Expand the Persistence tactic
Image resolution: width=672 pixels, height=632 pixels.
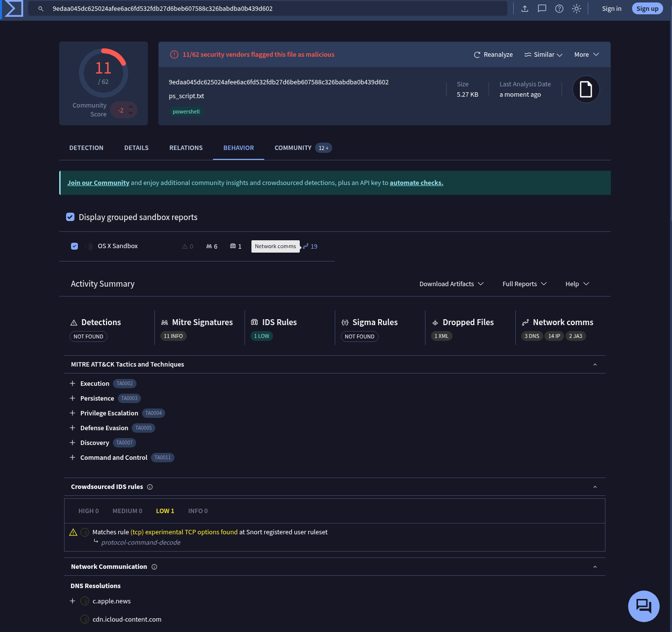72,399
